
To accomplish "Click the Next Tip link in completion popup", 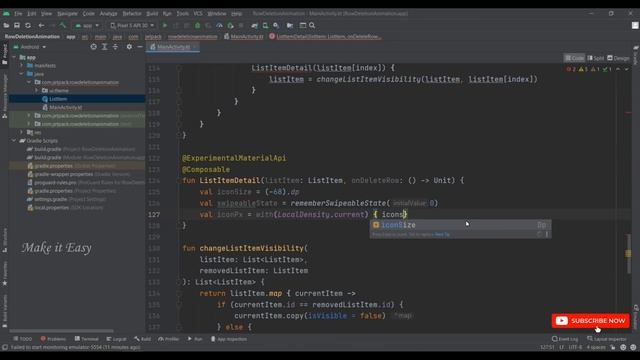I will (x=442, y=235).
